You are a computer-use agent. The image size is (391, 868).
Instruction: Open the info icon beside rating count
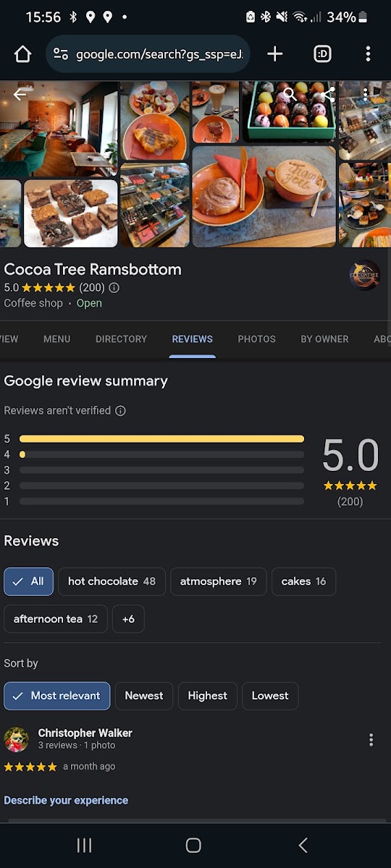[114, 287]
